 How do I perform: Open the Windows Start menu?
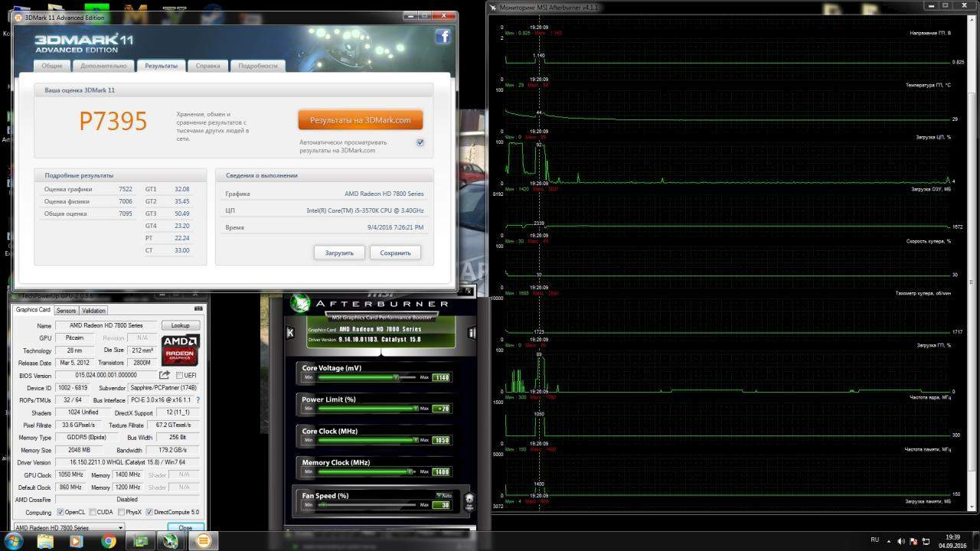14,541
